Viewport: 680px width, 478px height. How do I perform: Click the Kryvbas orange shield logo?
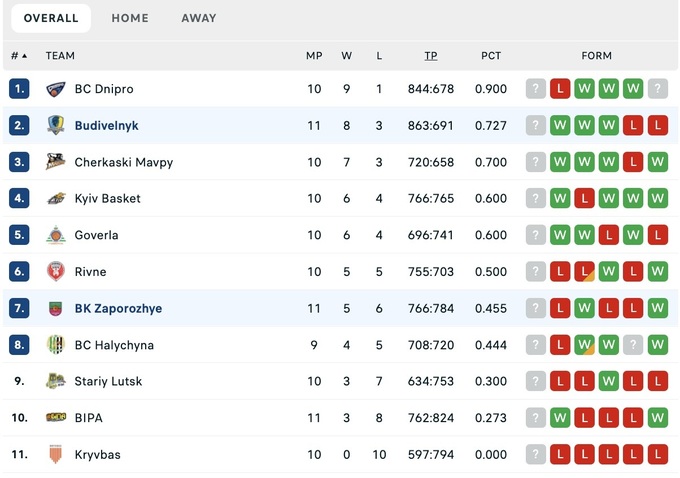pos(56,455)
